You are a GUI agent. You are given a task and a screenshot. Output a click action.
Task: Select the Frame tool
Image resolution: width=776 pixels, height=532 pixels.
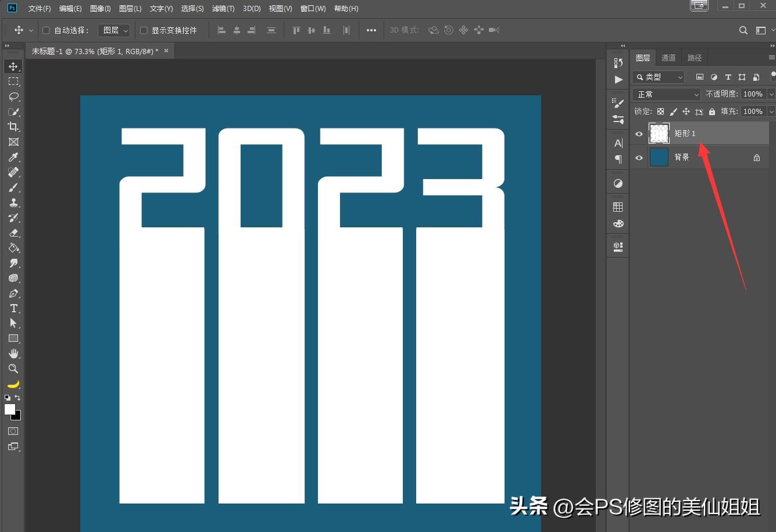click(x=13, y=142)
